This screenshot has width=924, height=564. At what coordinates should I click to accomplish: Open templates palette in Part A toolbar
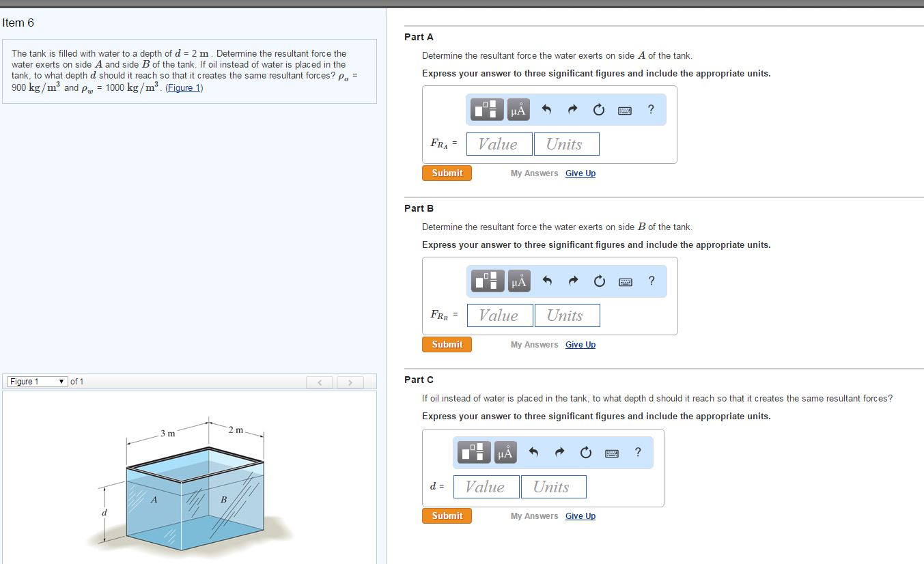488,109
